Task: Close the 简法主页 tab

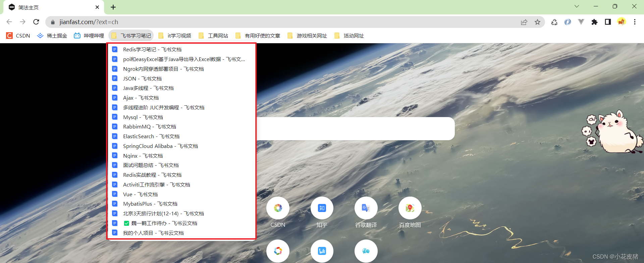Action: coord(97,7)
